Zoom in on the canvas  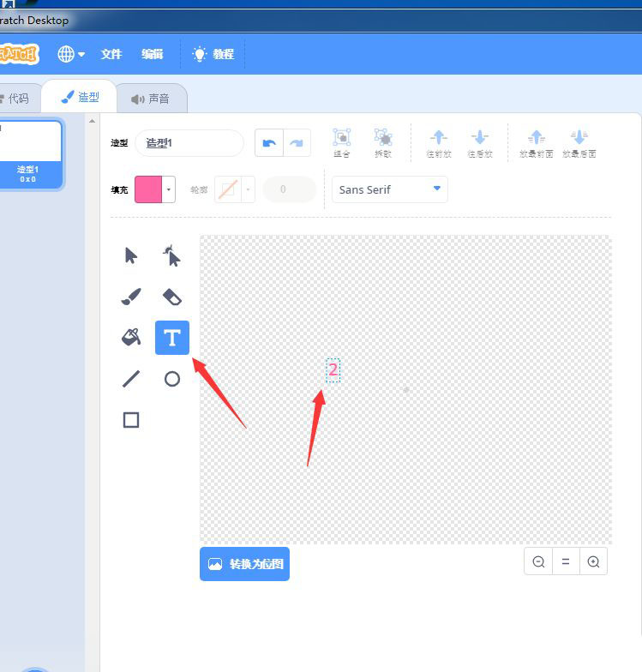tap(593, 562)
